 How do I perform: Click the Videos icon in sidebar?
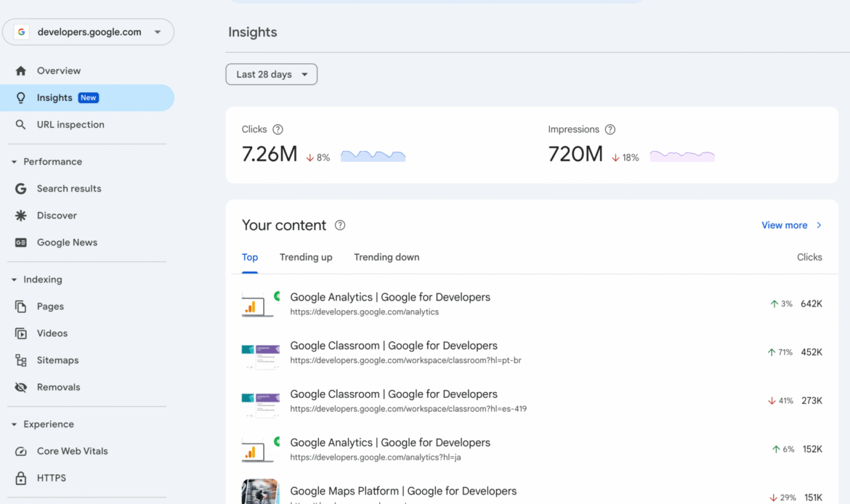(20, 333)
